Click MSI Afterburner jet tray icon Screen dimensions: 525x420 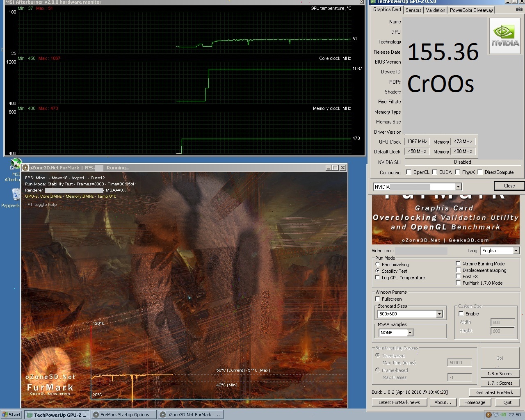(496, 415)
